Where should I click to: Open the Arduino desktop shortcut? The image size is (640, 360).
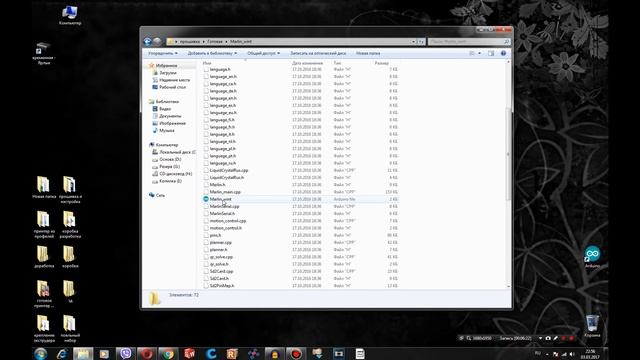point(592,257)
